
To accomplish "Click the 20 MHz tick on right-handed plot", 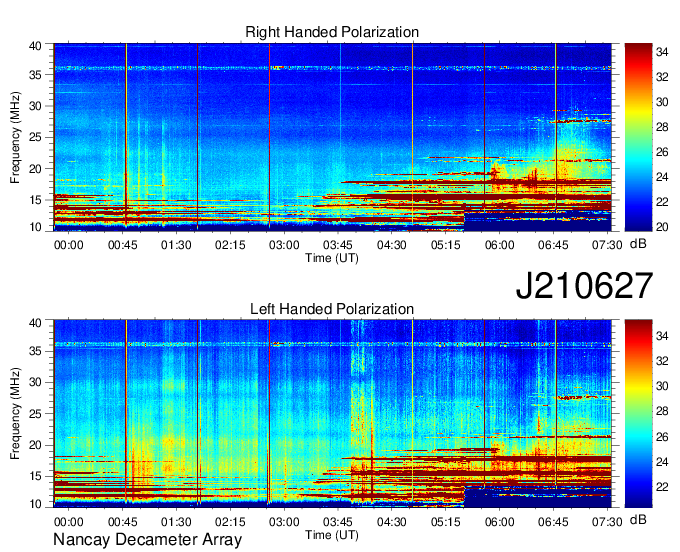I will (35, 169).
